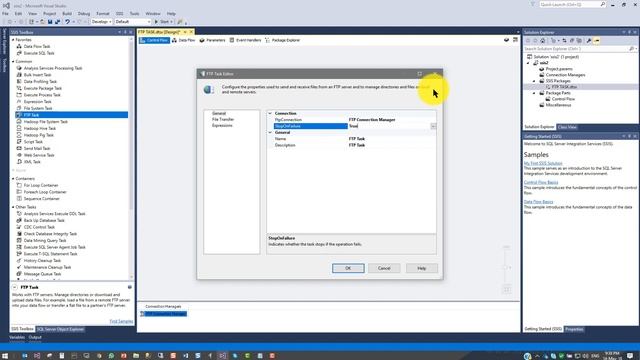Open the Develop configuration dropdown

coord(101,22)
